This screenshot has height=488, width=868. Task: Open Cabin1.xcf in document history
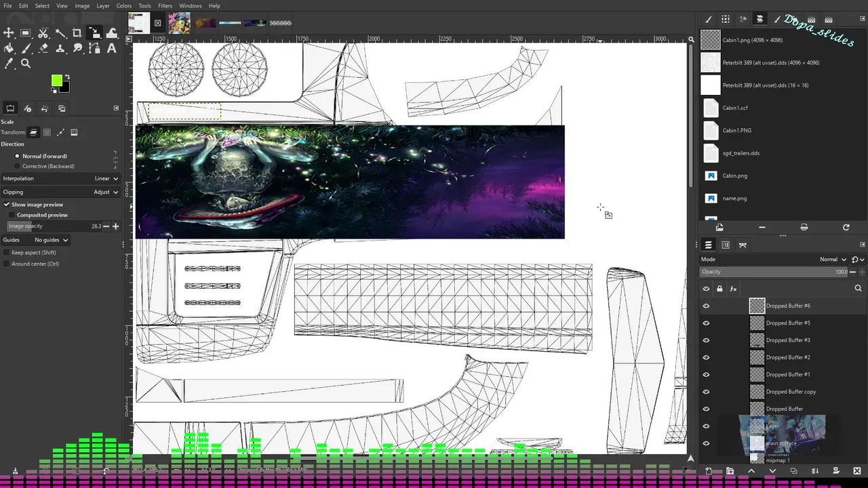click(736, 108)
